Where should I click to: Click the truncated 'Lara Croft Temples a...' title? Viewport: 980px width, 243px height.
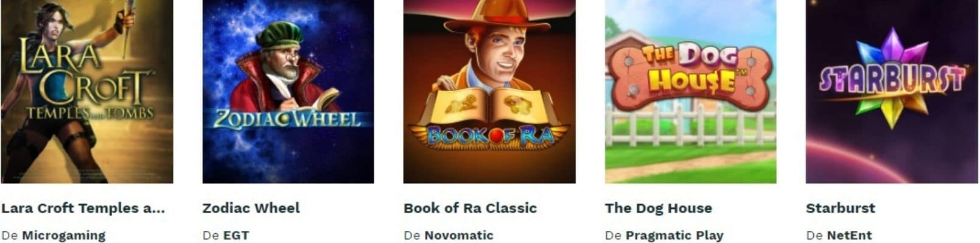pos(83,208)
